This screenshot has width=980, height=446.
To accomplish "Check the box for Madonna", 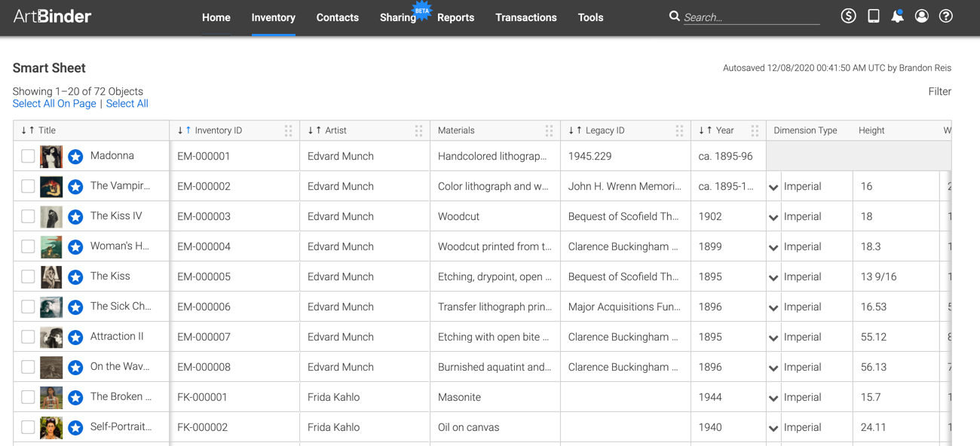I will point(28,156).
